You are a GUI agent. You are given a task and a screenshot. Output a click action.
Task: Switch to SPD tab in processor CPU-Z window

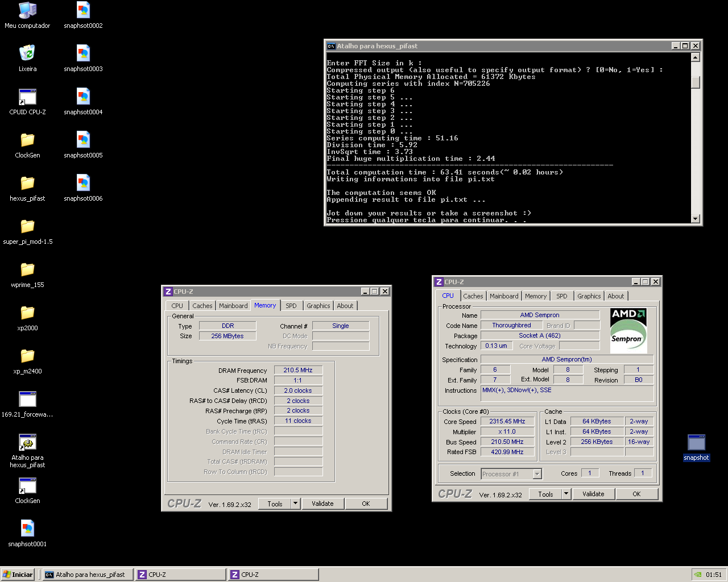[x=562, y=296]
